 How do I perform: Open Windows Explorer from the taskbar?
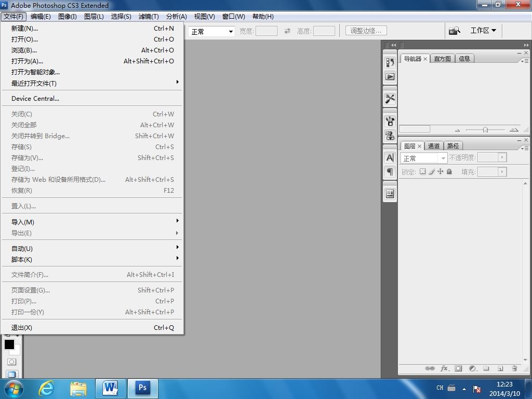tap(78, 389)
